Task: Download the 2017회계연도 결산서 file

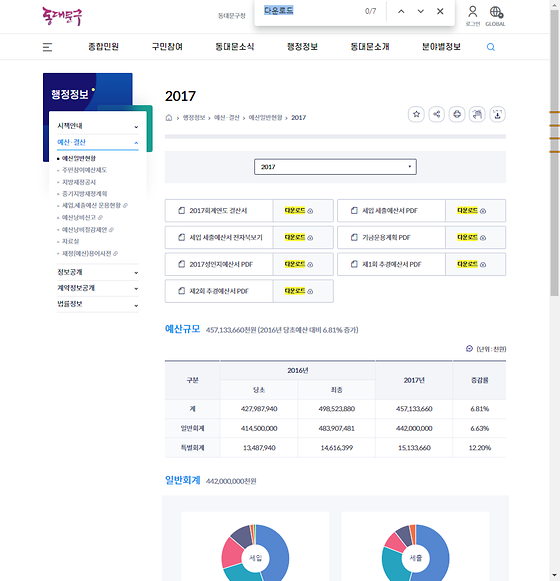Action: [303, 210]
